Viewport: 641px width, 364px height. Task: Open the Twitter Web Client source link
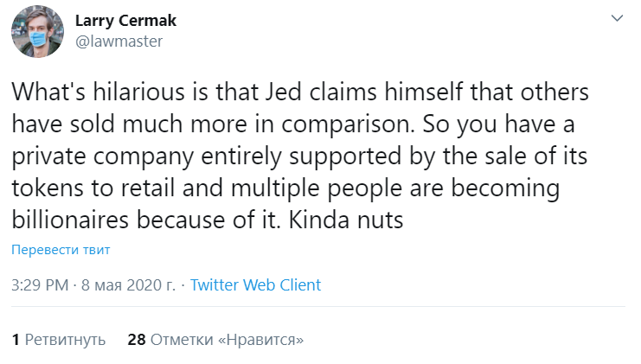pyautogui.click(x=255, y=284)
